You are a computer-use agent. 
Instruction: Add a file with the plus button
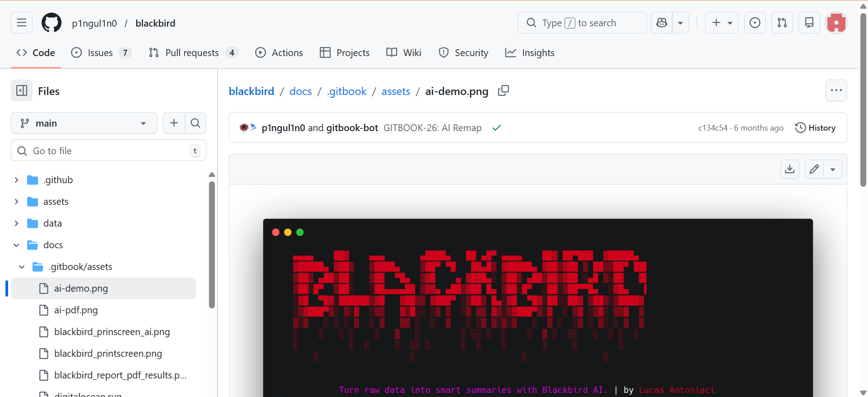click(174, 123)
